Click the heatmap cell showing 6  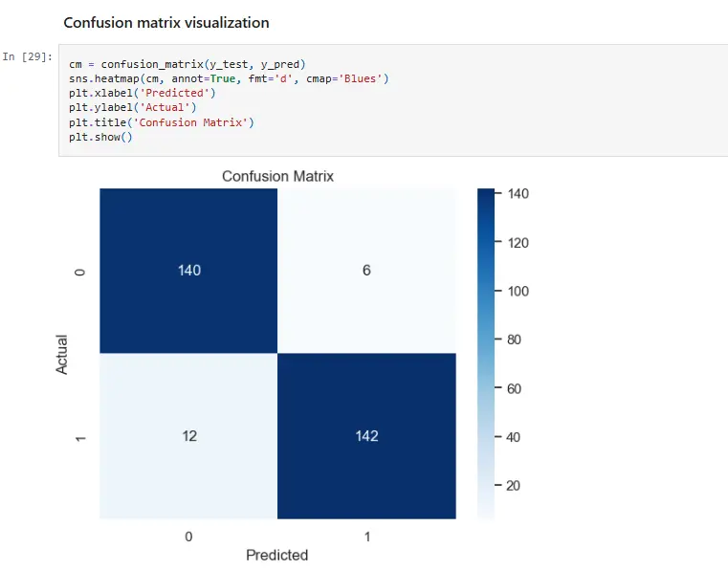[x=366, y=271]
